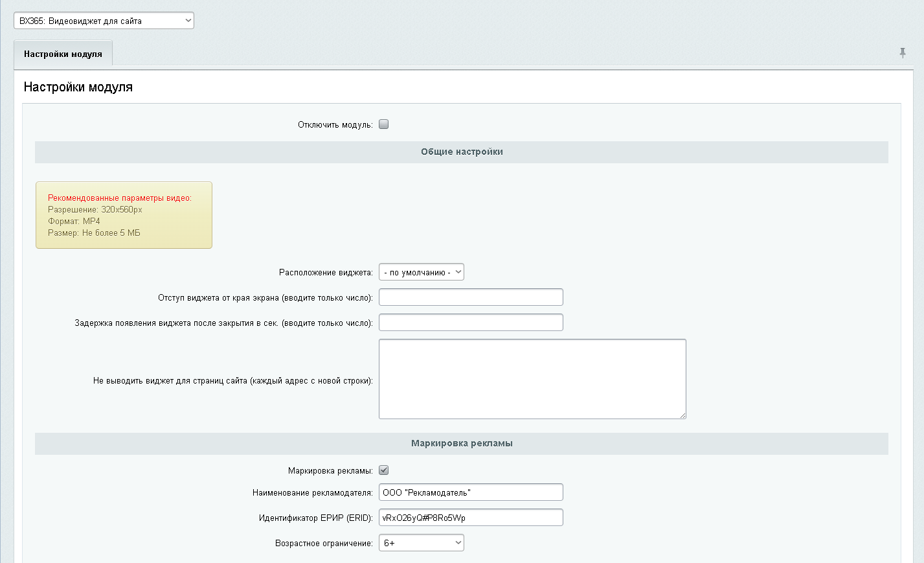Focus the widget offset from screen edge field
Image resolution: width=924 pixels, height=563 pixels.
point(471,297)
